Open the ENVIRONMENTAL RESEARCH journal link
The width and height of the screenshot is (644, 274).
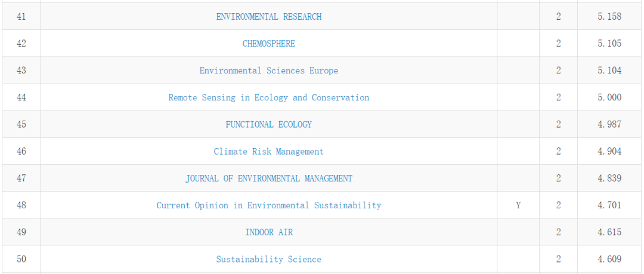click(x=268, y=17)
